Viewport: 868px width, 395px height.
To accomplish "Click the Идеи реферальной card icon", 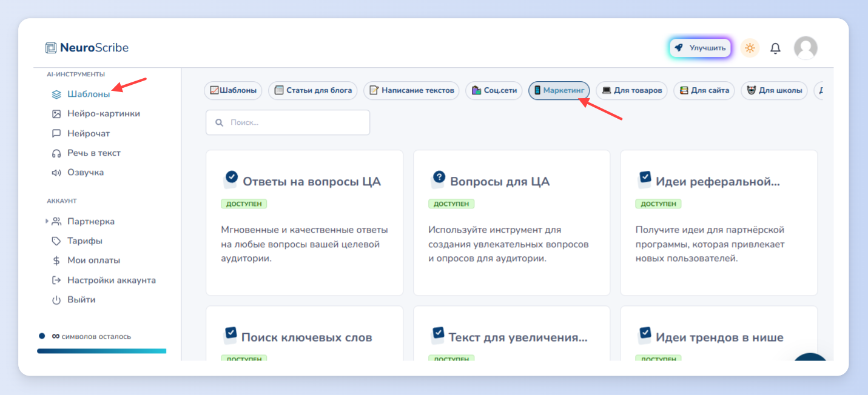I will point(644,179).
